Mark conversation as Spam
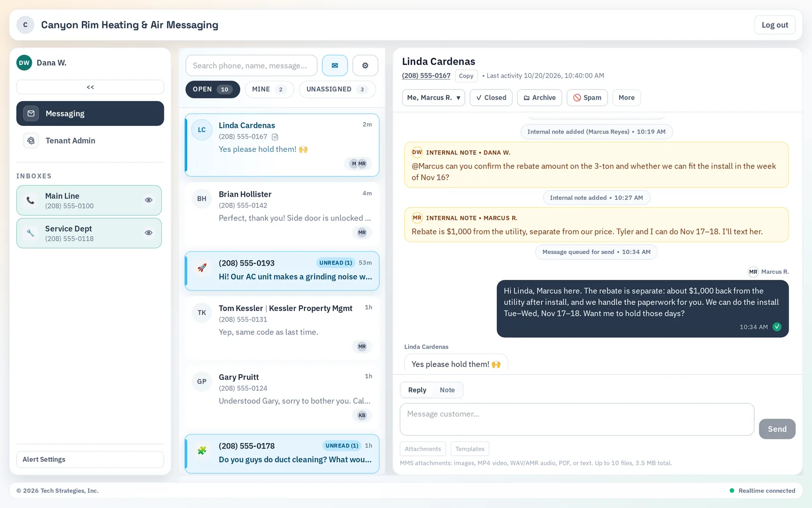 click(x=587, y=98)
